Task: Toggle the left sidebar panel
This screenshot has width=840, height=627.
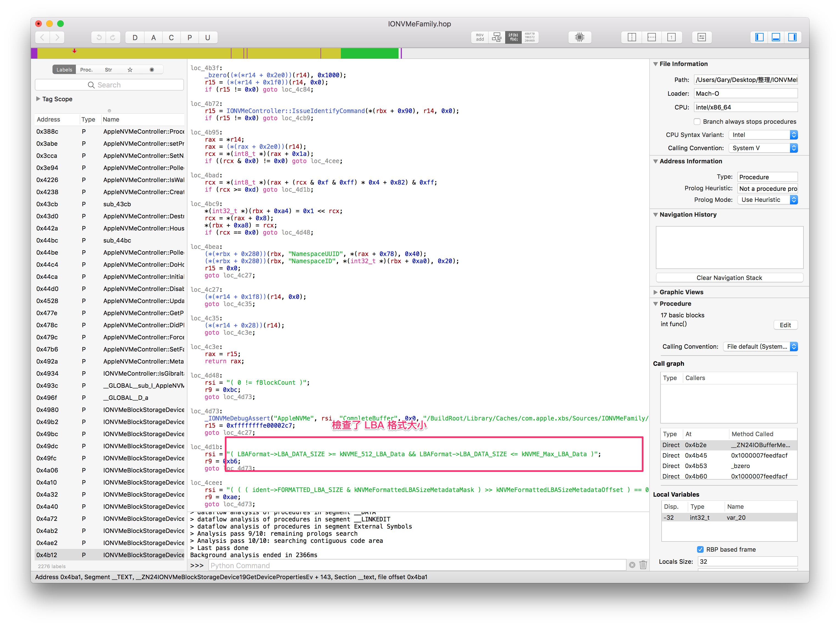Action: (759, 37)
